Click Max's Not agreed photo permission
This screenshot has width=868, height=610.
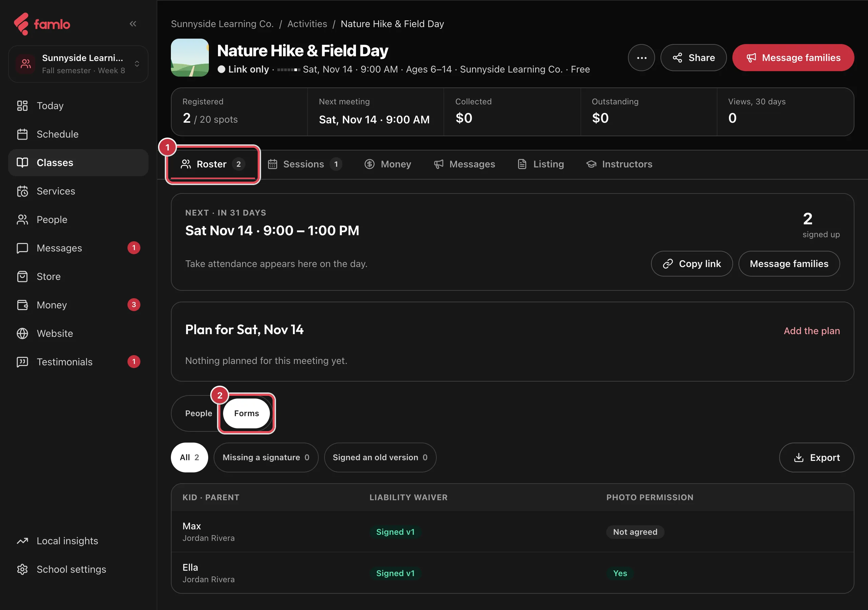pyautogui.click(x=635, y=532)
